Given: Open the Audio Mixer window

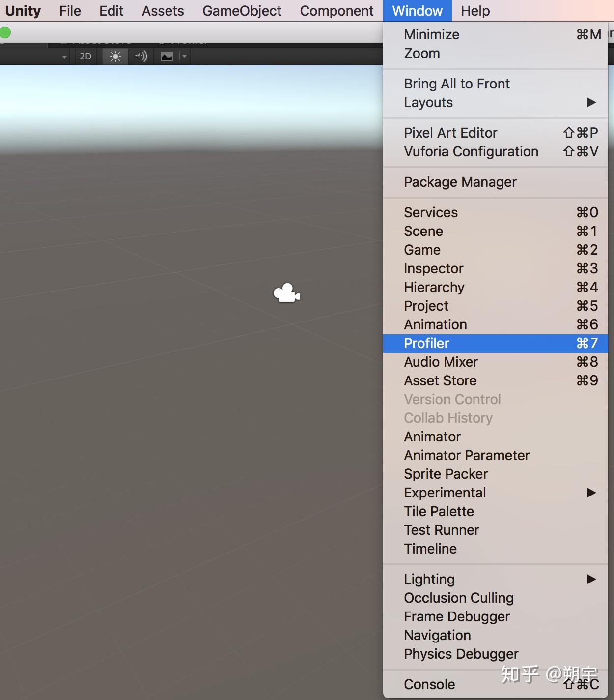Looking at the screenshot, I should pos(496,362).
